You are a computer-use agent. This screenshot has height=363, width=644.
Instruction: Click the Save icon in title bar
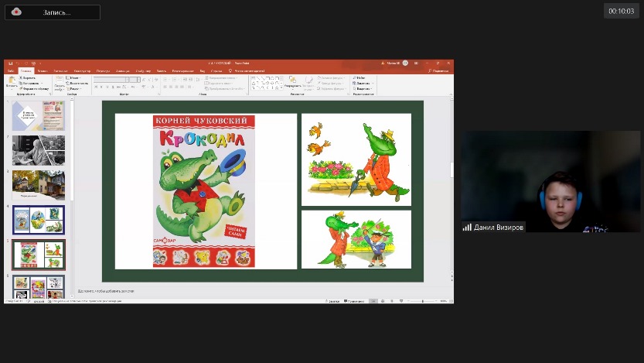coord(8,63)
